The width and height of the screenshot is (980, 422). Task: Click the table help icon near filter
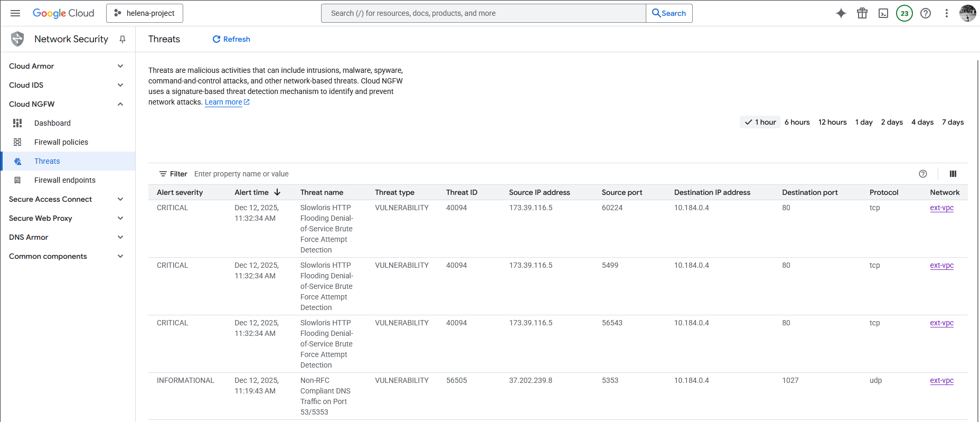pyautogui.click(x=923, y=174)
